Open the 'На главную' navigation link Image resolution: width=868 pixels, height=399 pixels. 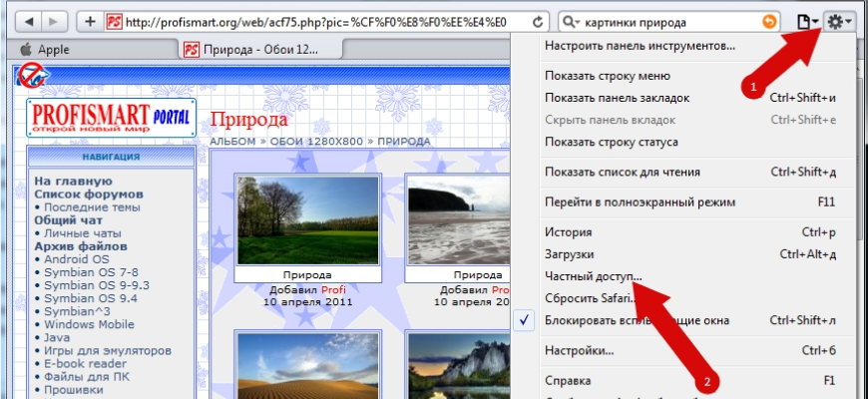point(73,181)
